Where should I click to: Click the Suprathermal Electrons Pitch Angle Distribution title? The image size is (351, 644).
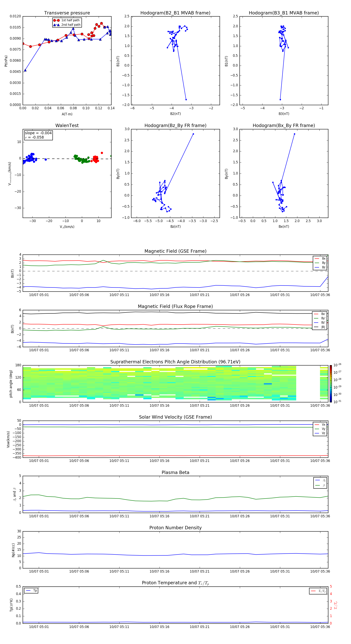[175, 362]
